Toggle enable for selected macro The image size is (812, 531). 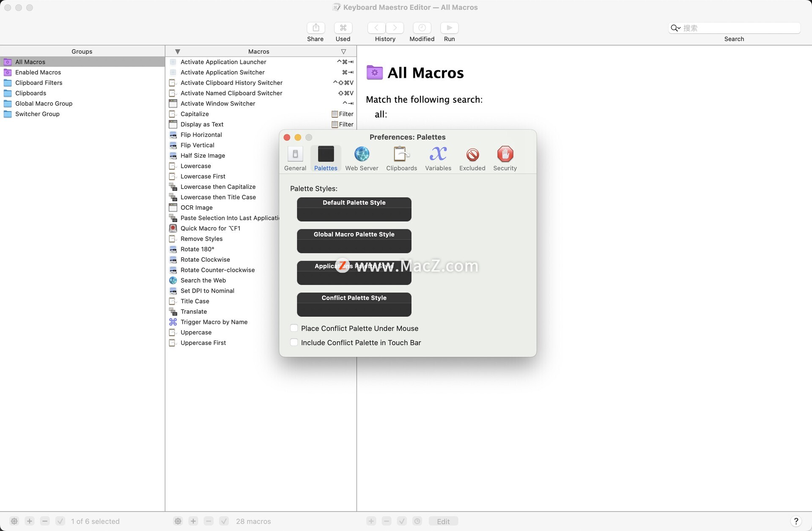(224, 521)
